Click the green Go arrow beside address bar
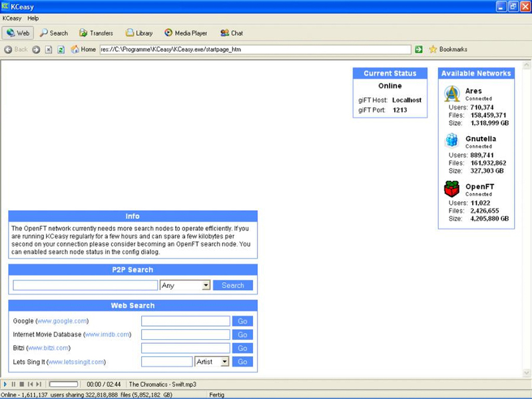The width and height of the screenshot is (532, 399). pyautogui.click(x=419, y=49)
